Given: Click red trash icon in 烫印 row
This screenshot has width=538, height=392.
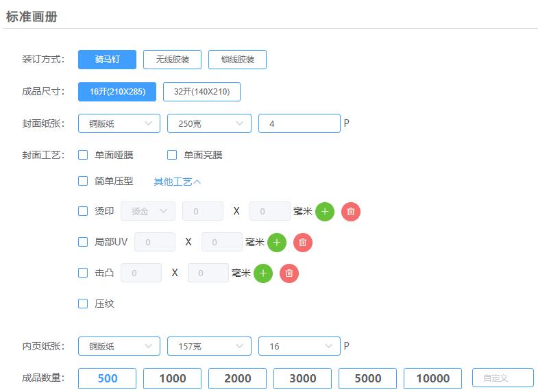Looking at the screenshot, I should 351,211.
